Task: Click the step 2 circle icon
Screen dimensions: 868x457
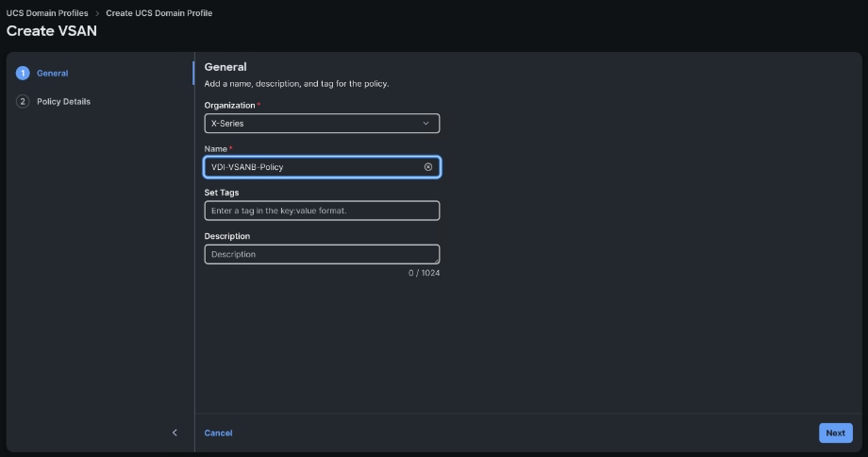Action: coord(23,101)
